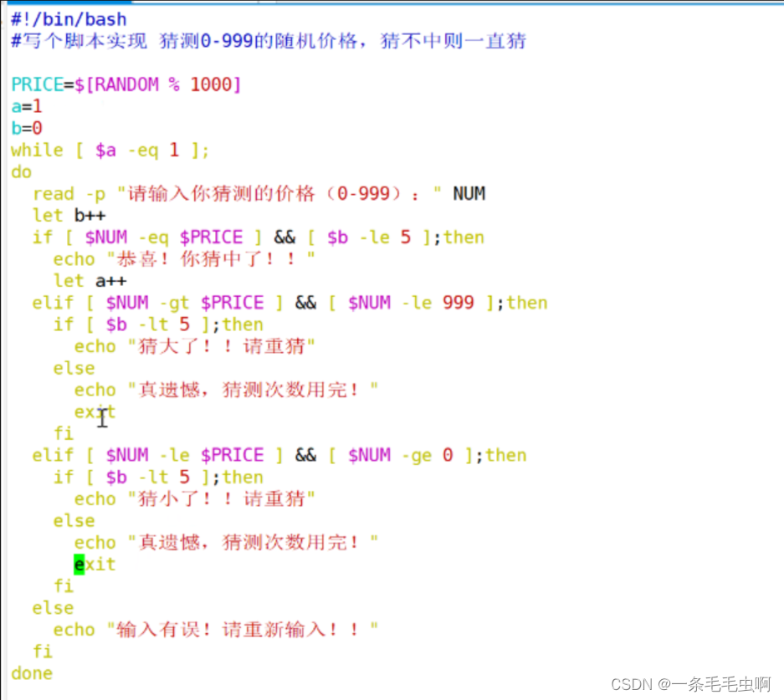Viewport: 784px width, 700px height.
Task: Click the shebang line '#!/bin/bash'
Action: tap(69, 19)
